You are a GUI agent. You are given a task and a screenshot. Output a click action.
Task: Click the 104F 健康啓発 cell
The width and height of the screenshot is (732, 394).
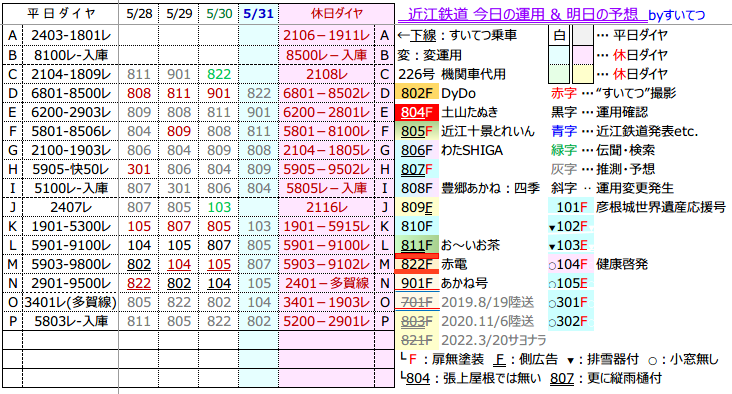pyautogui.click(x=571, y=264)
